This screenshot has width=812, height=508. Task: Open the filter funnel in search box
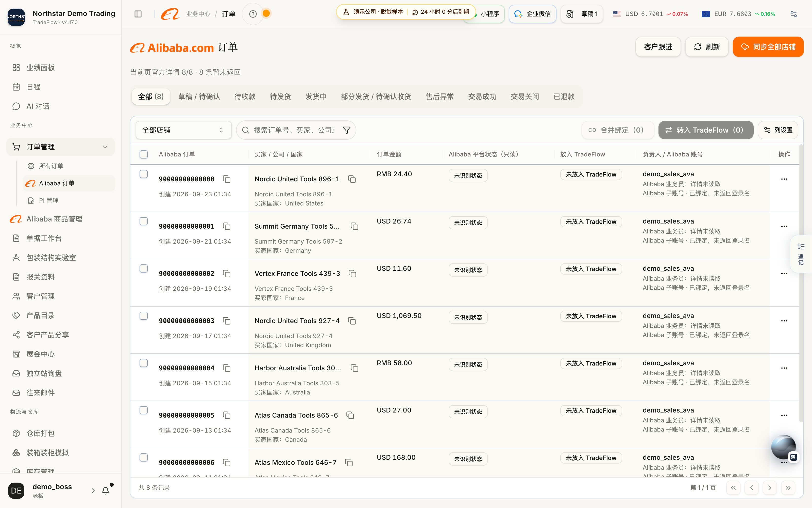(x=347, y=130)
